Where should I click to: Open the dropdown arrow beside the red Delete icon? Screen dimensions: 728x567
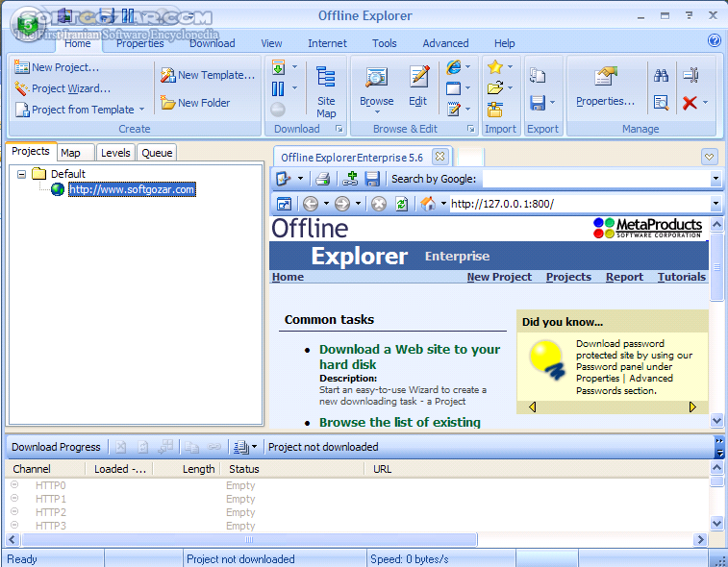coord(705,103)
